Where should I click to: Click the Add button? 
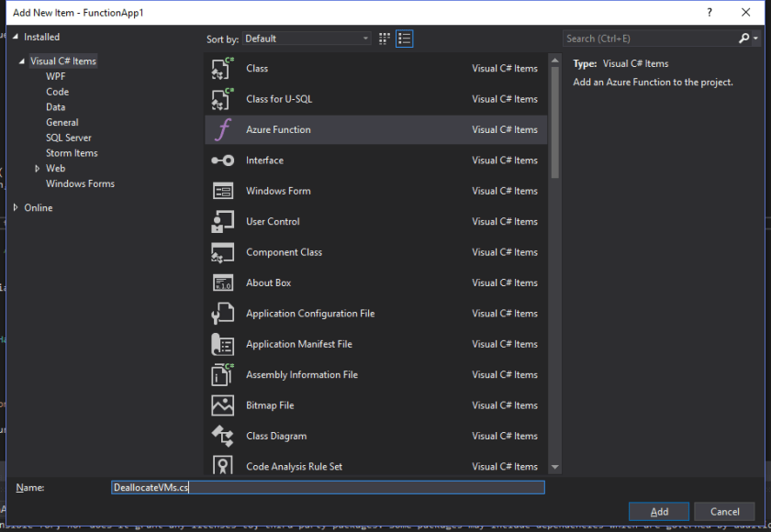(x=659, y=512)
